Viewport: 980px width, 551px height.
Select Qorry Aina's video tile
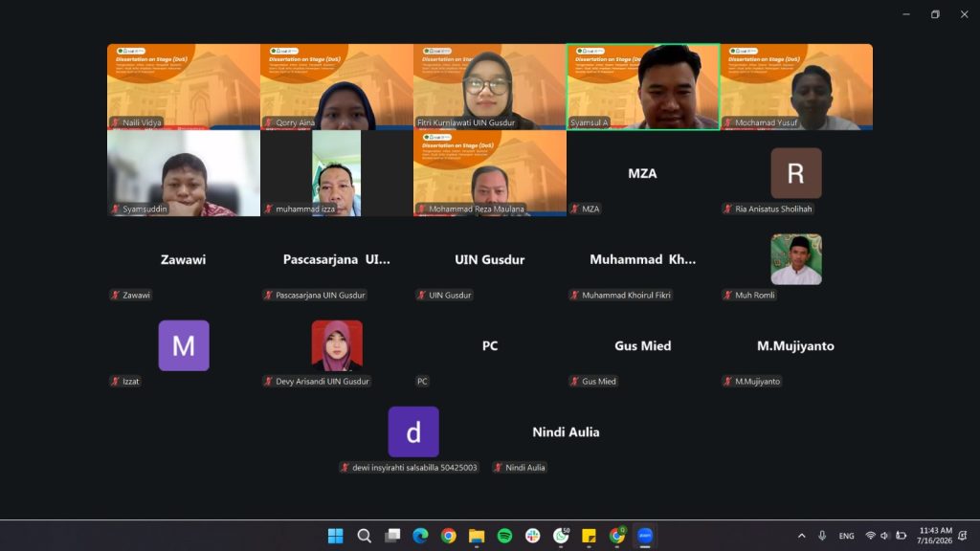click(337, 87)
